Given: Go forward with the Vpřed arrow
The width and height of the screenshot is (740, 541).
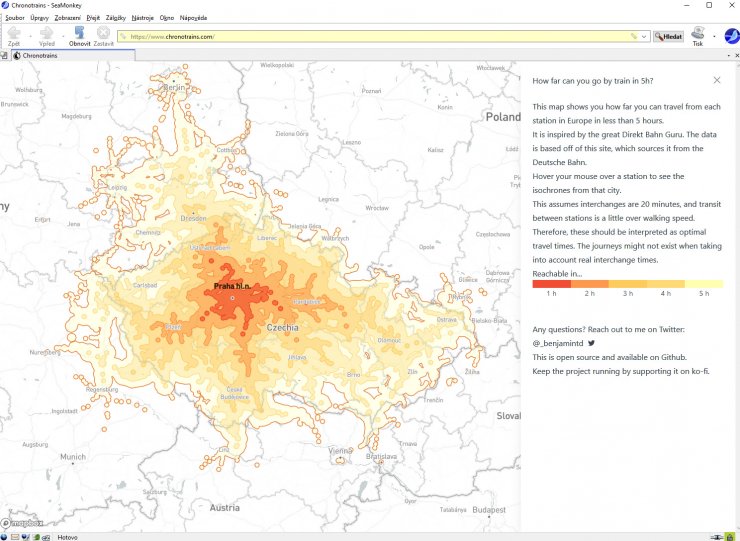Looking at the screenshot, I should pyautogui.click(x=46, y=36).
